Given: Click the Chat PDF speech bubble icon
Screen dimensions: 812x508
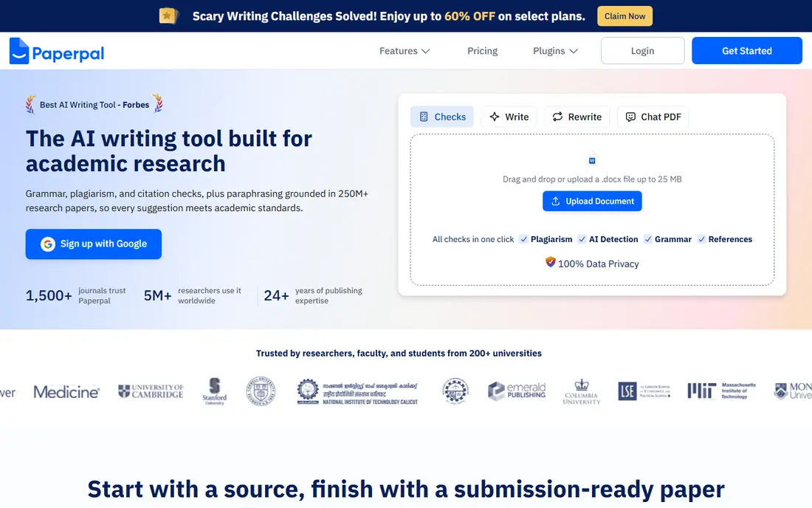Looking at the screenshot, I should pos(630,117).
